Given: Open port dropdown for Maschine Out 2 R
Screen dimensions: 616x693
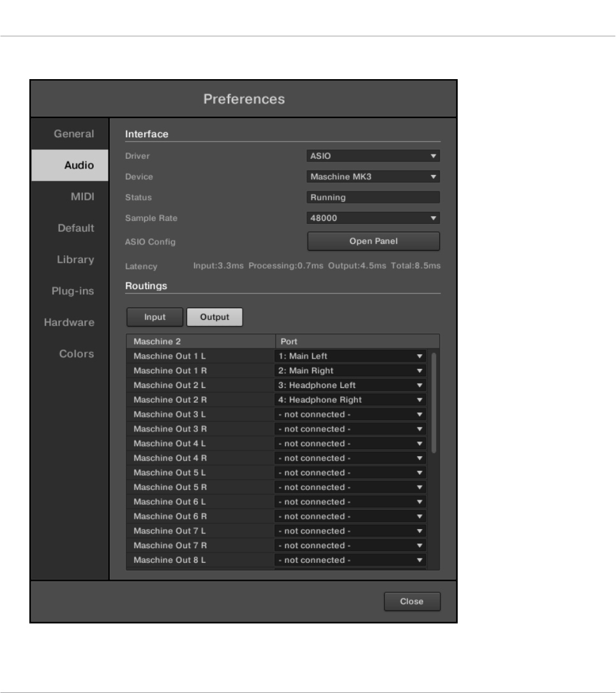Looking at the screenshot, I should point(350,400).
